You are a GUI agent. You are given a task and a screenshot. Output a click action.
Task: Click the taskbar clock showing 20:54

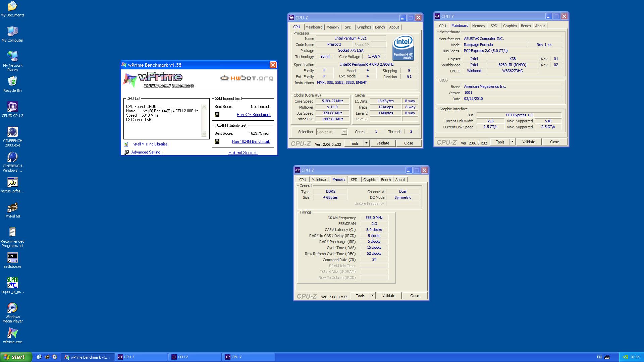pyautogui.click(x=635, y=357)
